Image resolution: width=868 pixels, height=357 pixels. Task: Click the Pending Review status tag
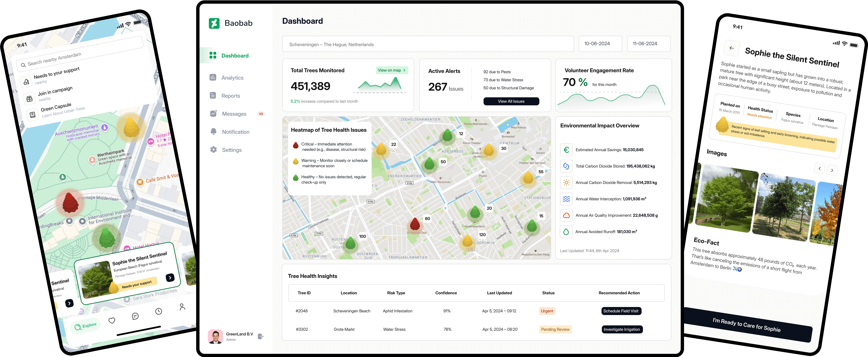click(x=555, y=329)
